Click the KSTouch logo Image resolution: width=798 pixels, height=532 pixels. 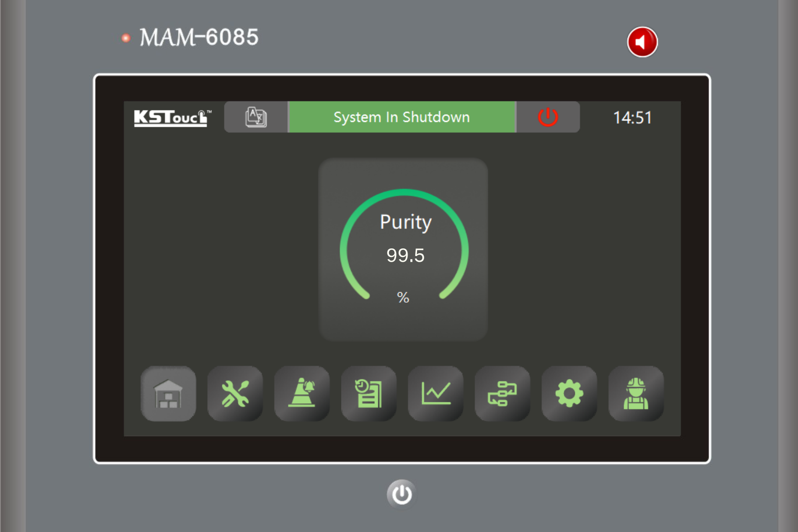tap(172, 117)
